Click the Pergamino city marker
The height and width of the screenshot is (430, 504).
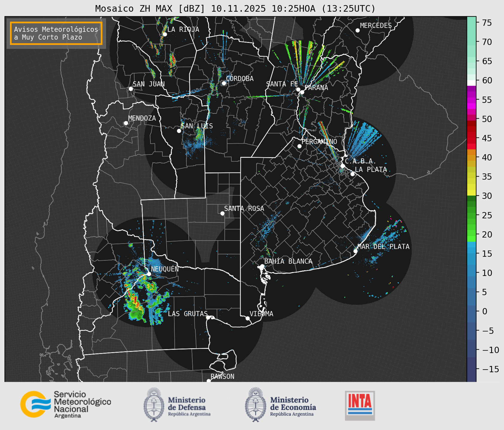point(299,146)
